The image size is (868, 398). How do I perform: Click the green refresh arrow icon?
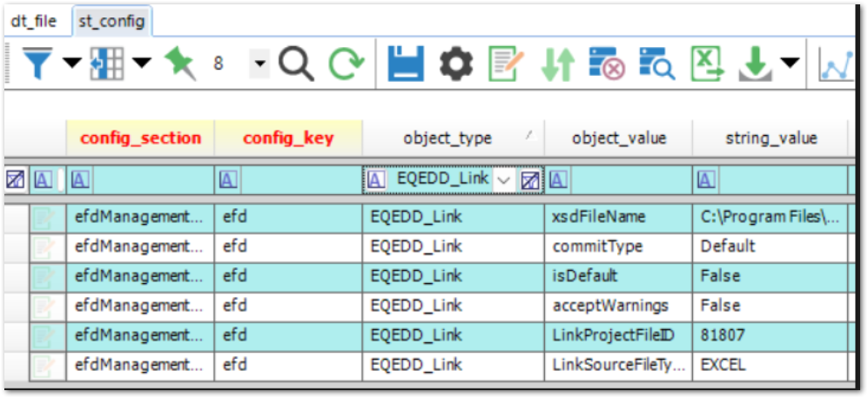[x=346, y=64]
